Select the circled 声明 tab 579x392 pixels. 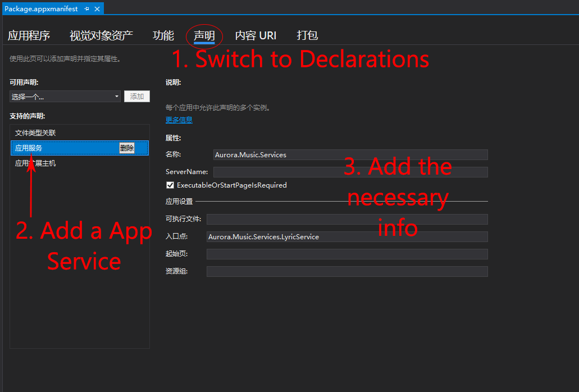[x=204, y=35]
